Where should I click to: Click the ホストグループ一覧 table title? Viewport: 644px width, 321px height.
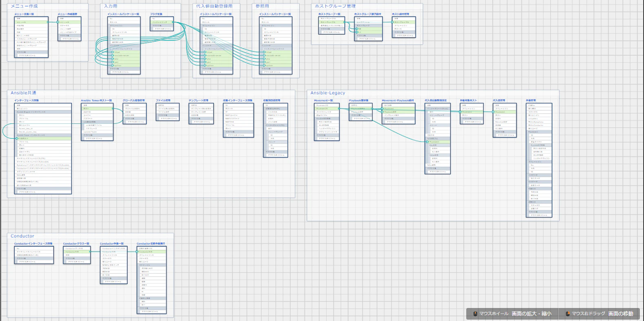329,14
